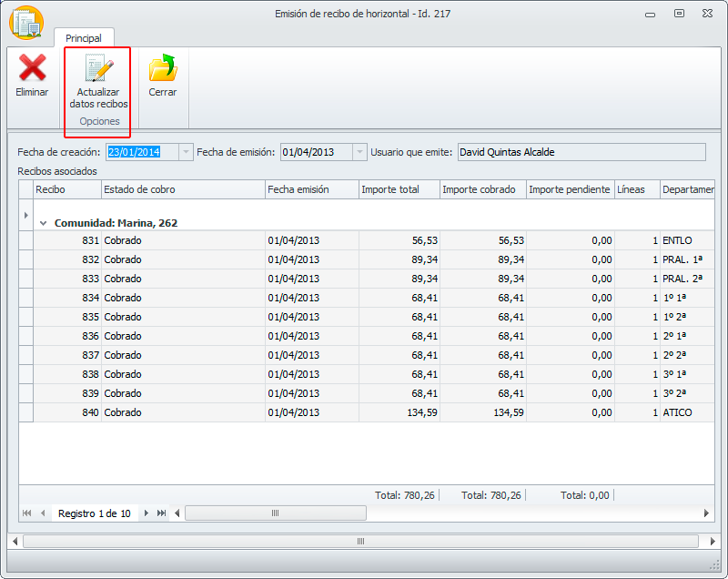728x579 pixels.
Task: Click the Eliminar red X icon
Action: (32, 69)
